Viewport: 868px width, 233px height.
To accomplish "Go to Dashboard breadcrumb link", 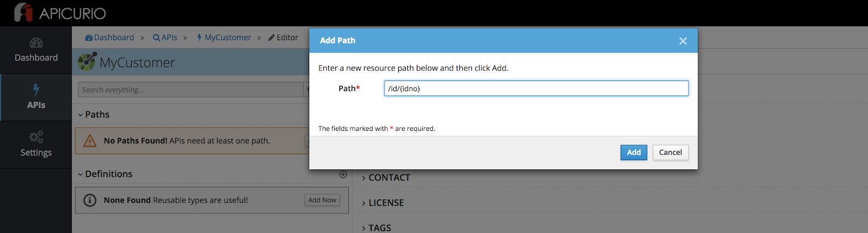I will pos(110,37).
